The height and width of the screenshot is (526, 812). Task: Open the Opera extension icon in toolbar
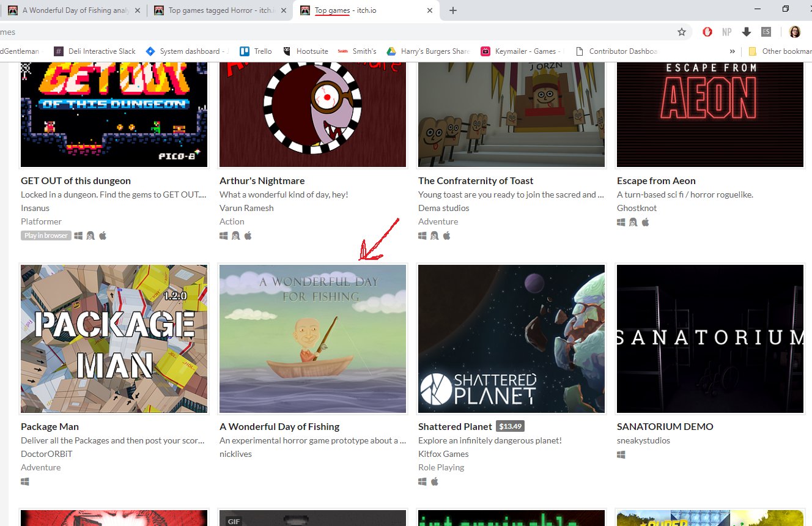pos(707,32)
